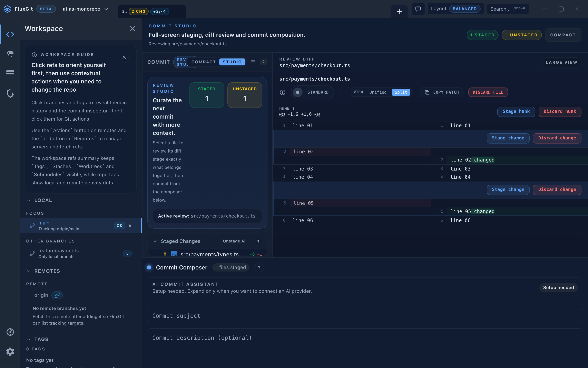The width and height of the screenshot is (588, 368).
Task: Discard hunk 1
Action: coord(560,111)
